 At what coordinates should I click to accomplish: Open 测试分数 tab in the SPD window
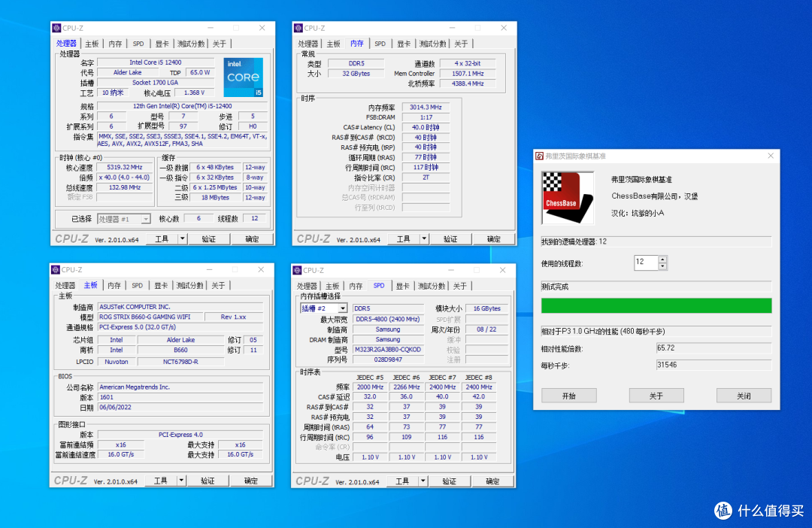[x=432, y=287]
